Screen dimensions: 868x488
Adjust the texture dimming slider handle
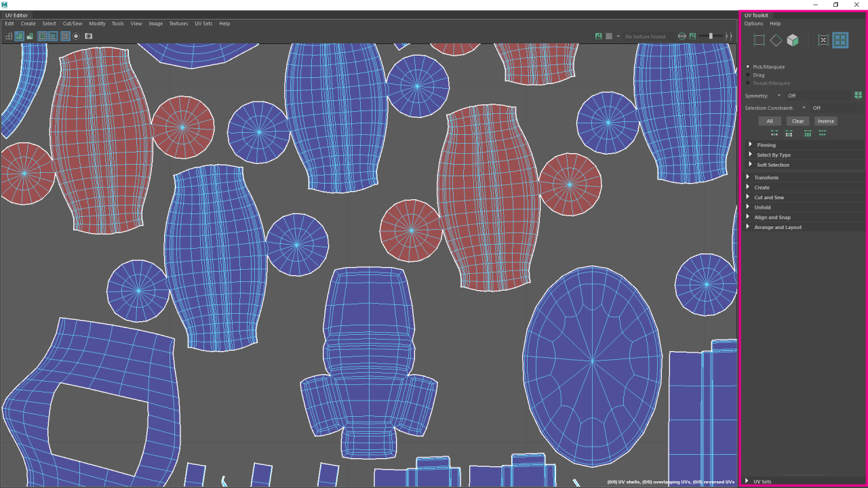[711, 36]
